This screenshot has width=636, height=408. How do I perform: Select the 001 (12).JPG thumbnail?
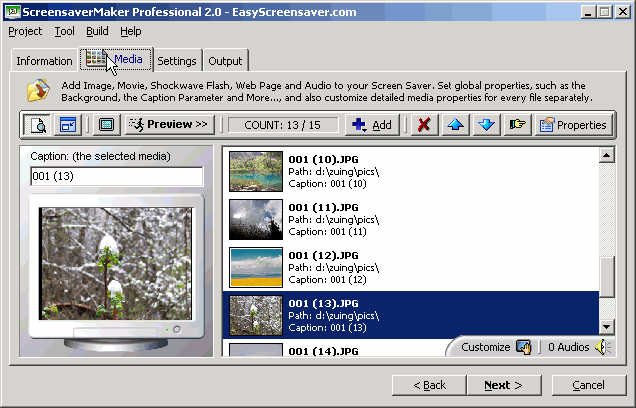pyautogui.click(x=256, y=267)
